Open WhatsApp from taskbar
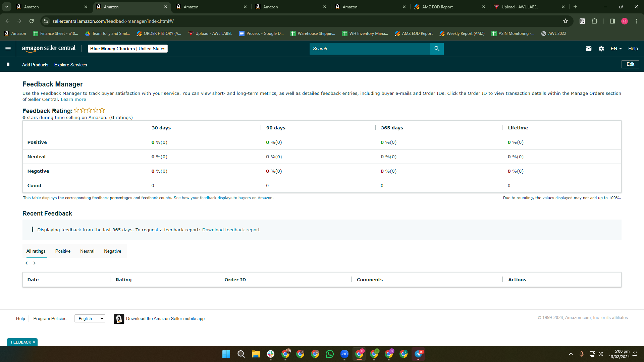Image resolution: width=644 pixels, height=362 pixels. point(330,354)
